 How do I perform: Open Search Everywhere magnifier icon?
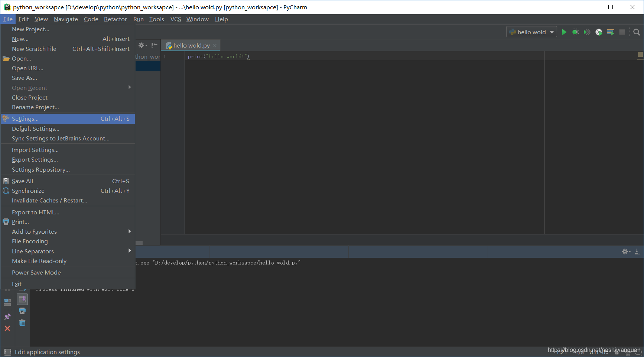(x=637, y=32)
